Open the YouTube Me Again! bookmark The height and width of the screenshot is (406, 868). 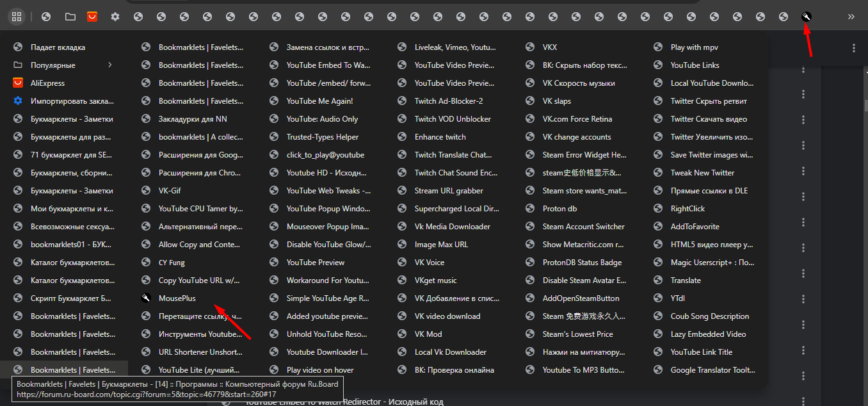pyautogui.click(x=320, y=101)
